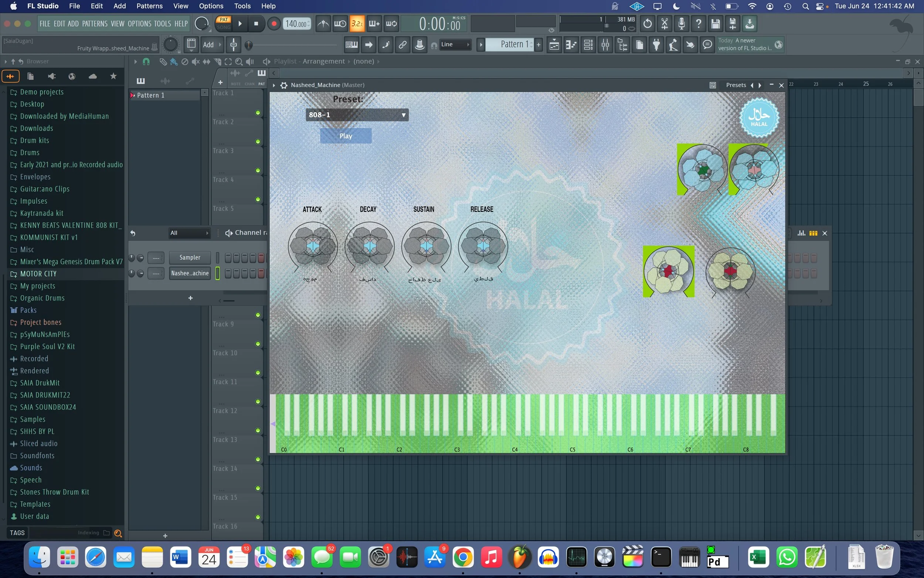The height and width of the screenshot is (578, 924).
Task: Open the Piano roll view icon
Action: (571, 45)
